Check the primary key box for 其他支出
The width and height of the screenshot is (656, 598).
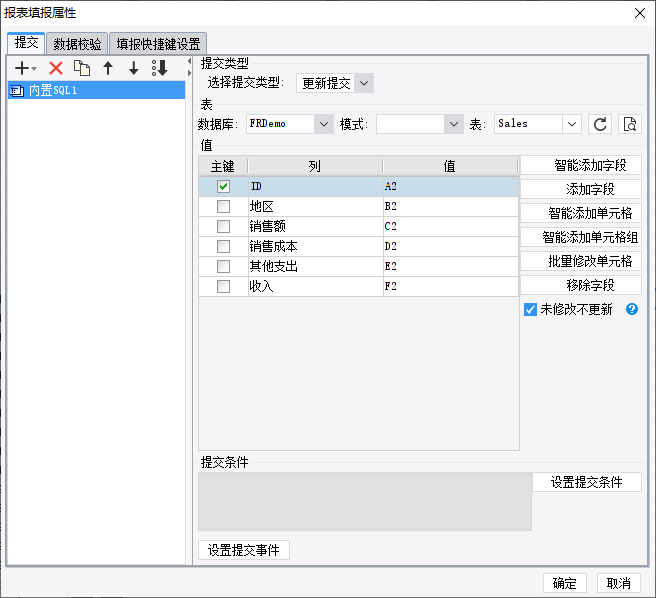click(223, 266)
